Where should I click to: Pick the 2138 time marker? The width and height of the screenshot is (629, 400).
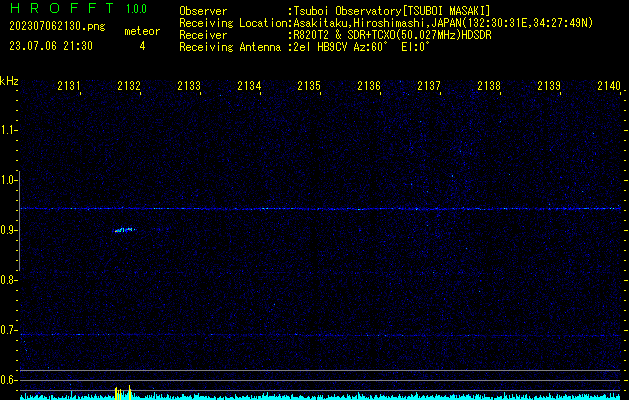[x=489, y=87]
